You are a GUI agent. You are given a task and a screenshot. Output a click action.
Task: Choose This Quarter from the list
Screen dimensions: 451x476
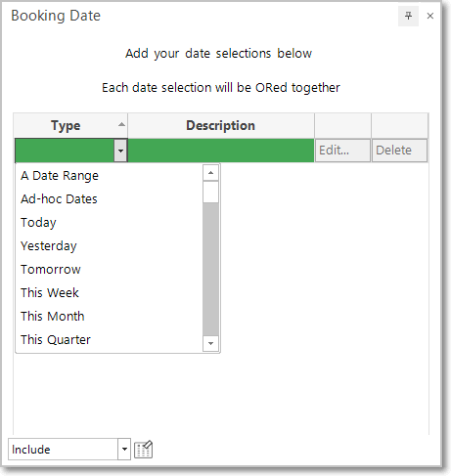(56, 340)
